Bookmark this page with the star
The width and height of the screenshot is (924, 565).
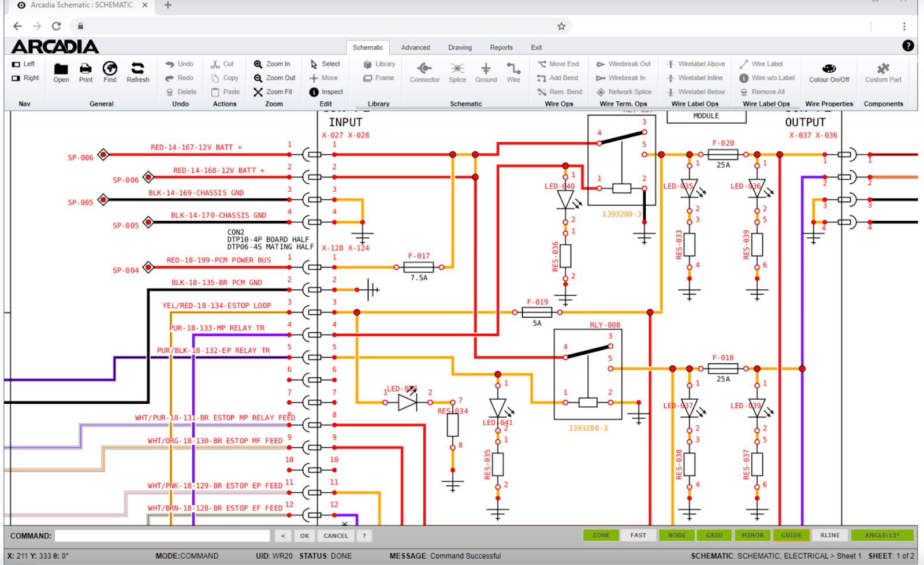click(x=561, y=26)
